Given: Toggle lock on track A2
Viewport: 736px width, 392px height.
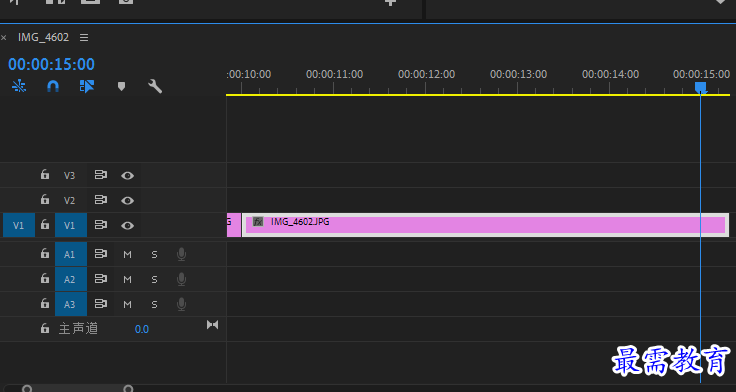Looking at the screenshot, I should tap(45, 278).
